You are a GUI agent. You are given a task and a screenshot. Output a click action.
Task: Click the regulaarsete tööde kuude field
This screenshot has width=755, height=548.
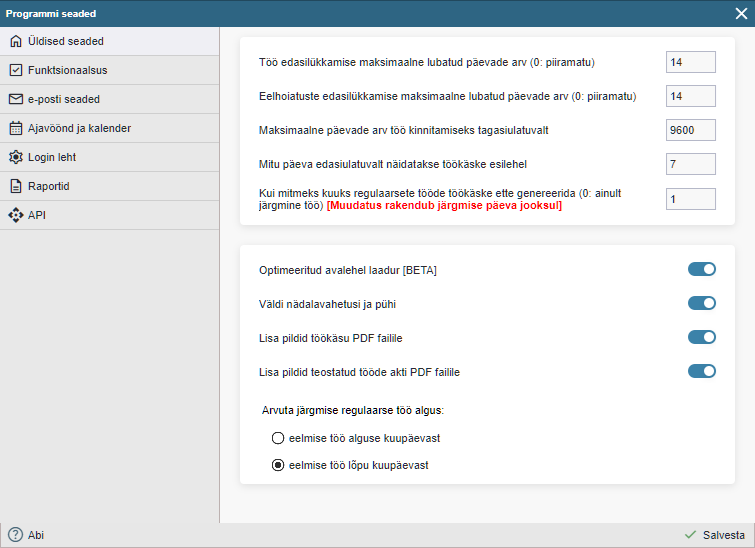690,199
